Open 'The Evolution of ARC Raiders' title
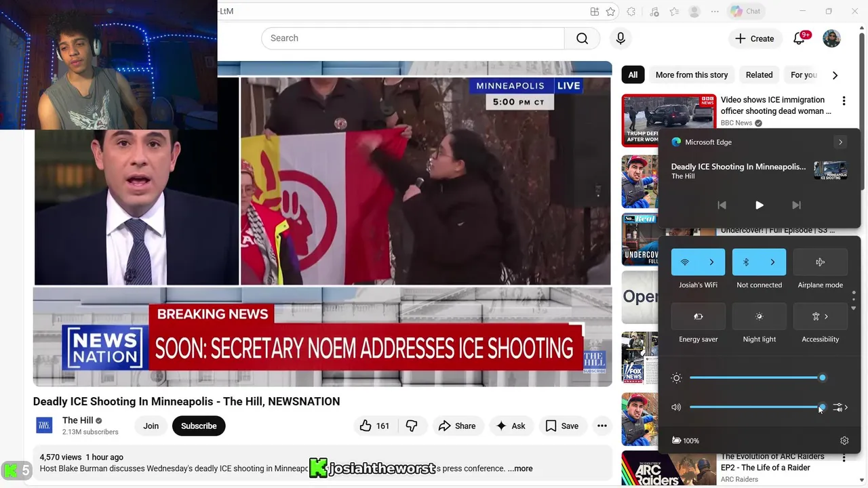 point(772,462)
